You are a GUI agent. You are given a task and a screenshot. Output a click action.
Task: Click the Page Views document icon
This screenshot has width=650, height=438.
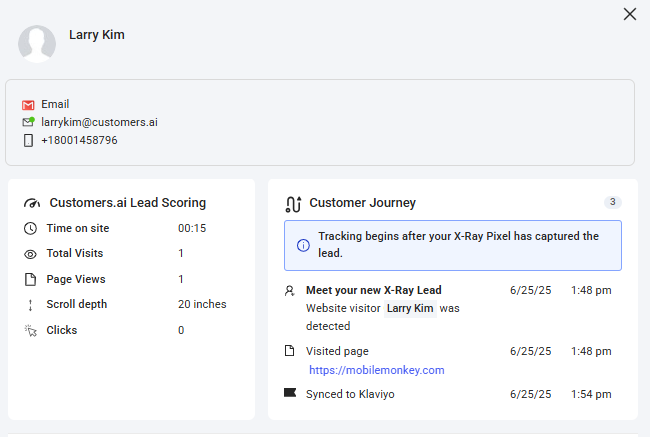click(x=30, y=279)
